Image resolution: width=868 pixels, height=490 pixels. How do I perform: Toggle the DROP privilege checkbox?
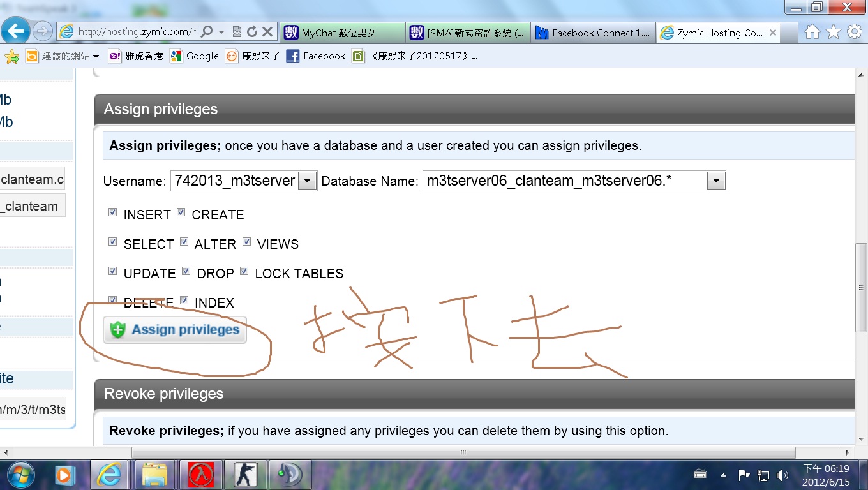pyautogui.click(x=186, y=271)
